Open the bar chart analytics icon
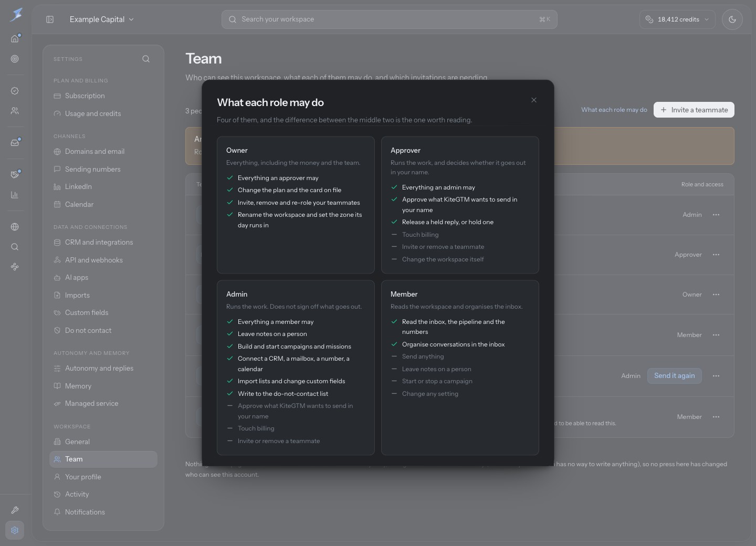Image resolution: width=756 pixels, height=546 pixels. (15, 195)
